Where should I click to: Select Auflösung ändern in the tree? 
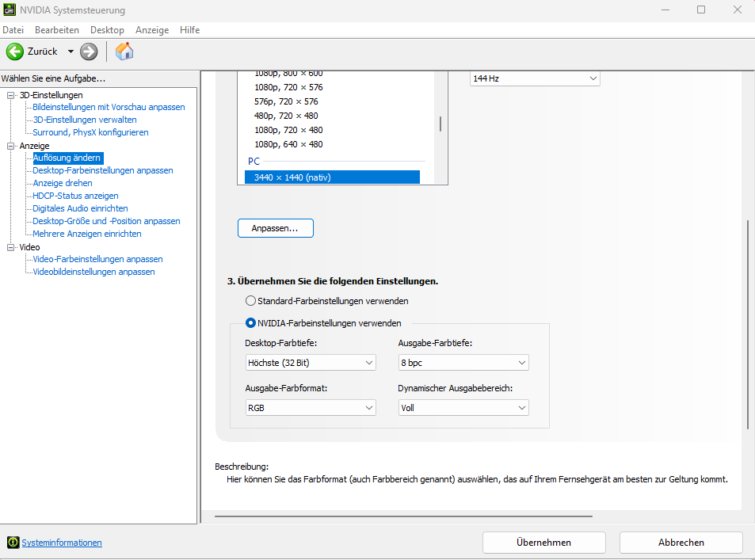coord(67,158)
